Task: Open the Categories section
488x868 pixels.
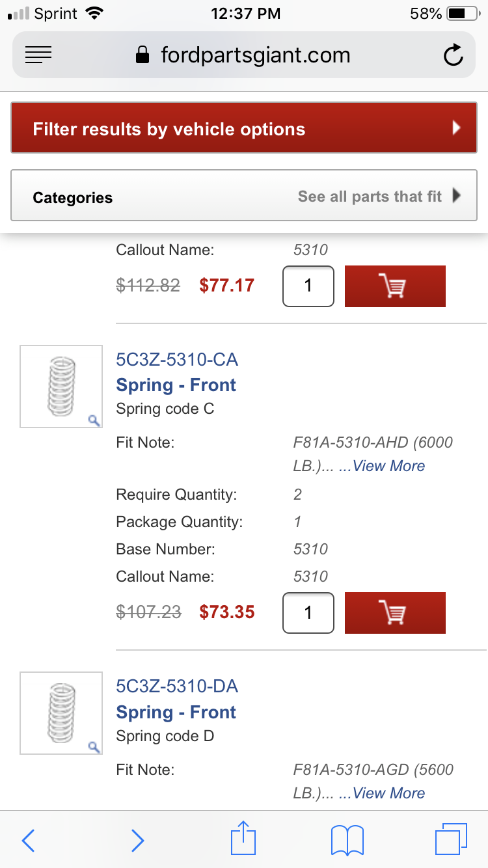Action: 73,197
